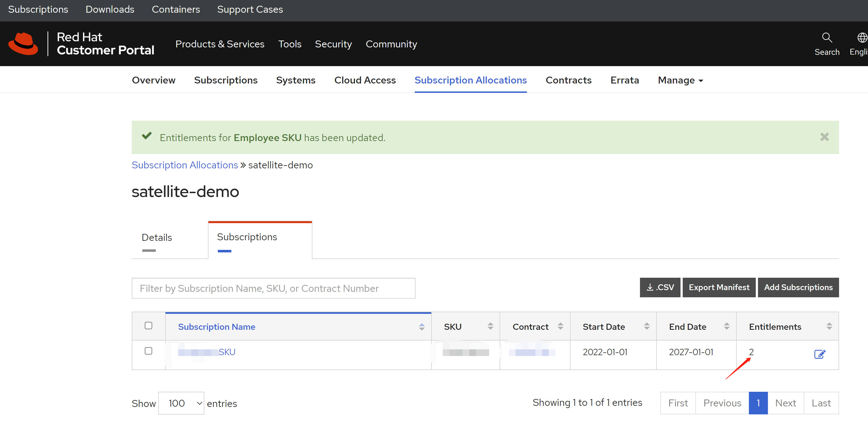Edit entitlements with the pencil icon
Image resolution: width=868 pixels, height=440 pixels.
819,354
